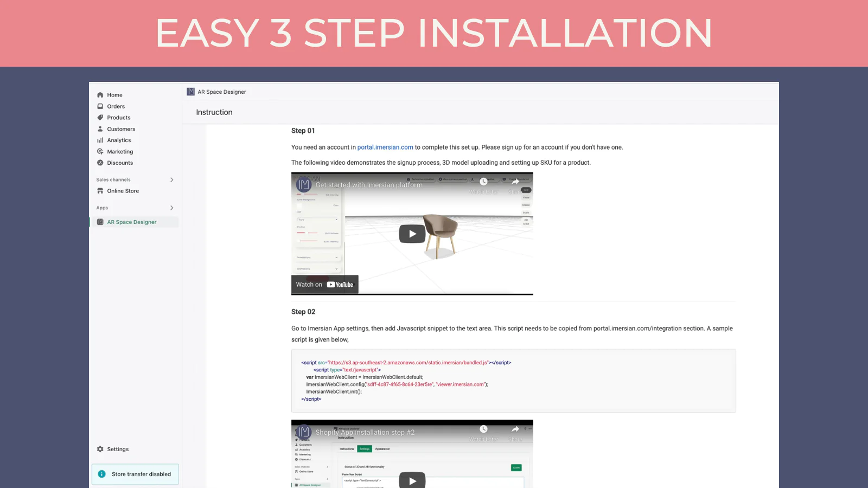Click Watch Later clock on second video
This screenshot has height=488, width=868.
483,429
